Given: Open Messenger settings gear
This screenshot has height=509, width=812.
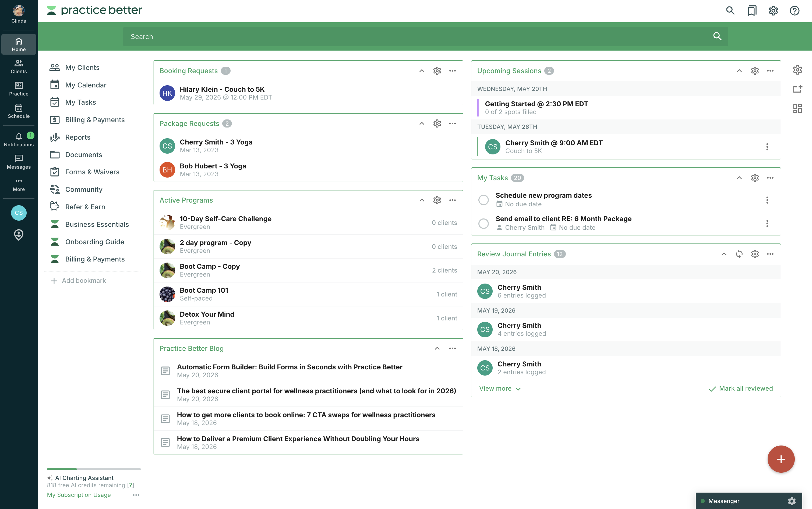Looking at the screenshot, I should tap(792, 501).
